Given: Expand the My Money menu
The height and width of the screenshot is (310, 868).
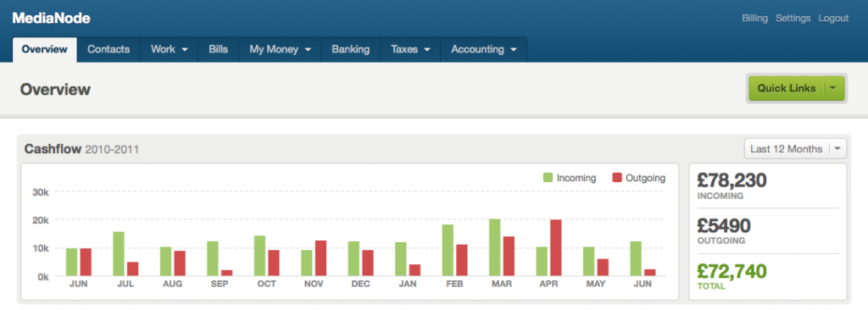Looking at the screenshot, I should click(x=280, y=49).
